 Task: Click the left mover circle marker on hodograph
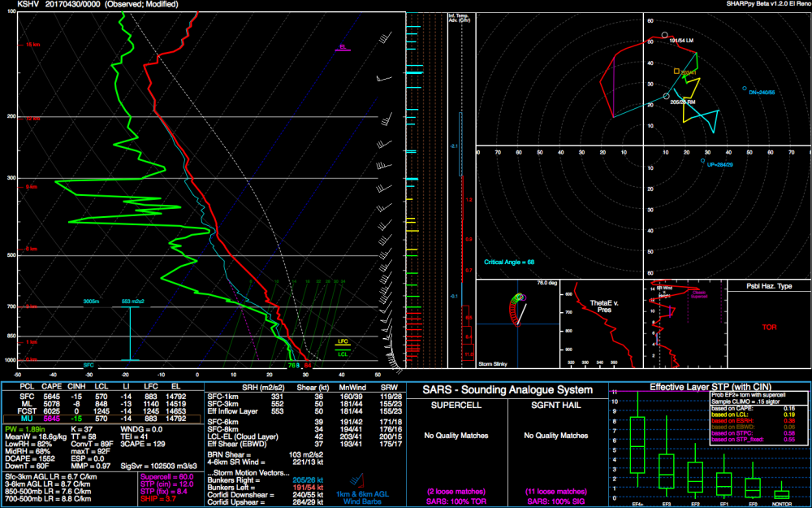[x=665, y=35]
